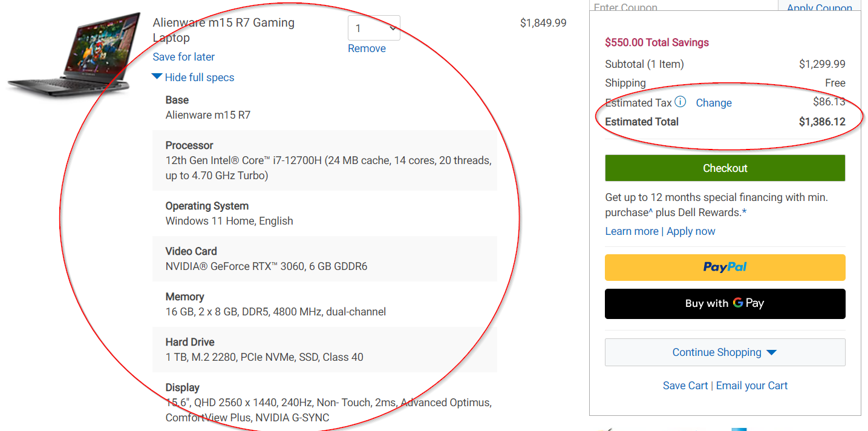Click Apply now financing link
868x431 pixels.
(691, 231)
